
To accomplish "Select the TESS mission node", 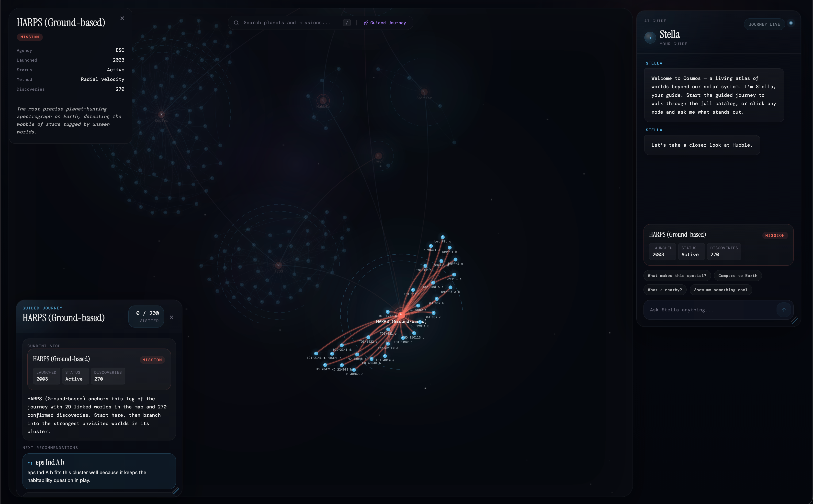I will pyautogui.click(x=278, y=265).
